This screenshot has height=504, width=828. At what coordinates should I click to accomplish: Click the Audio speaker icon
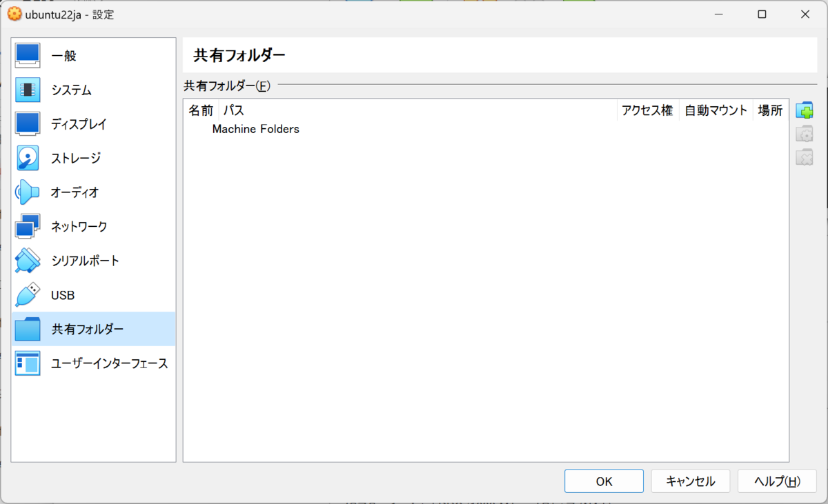(x=28, y=192)
